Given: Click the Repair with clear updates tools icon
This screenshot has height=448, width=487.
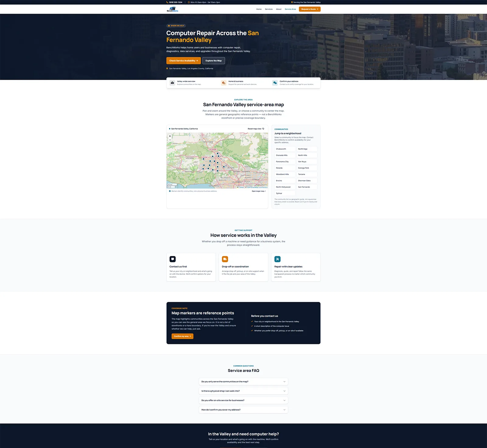Looking at the screenshot, I should pyautogui.click(x=278, y=259).
